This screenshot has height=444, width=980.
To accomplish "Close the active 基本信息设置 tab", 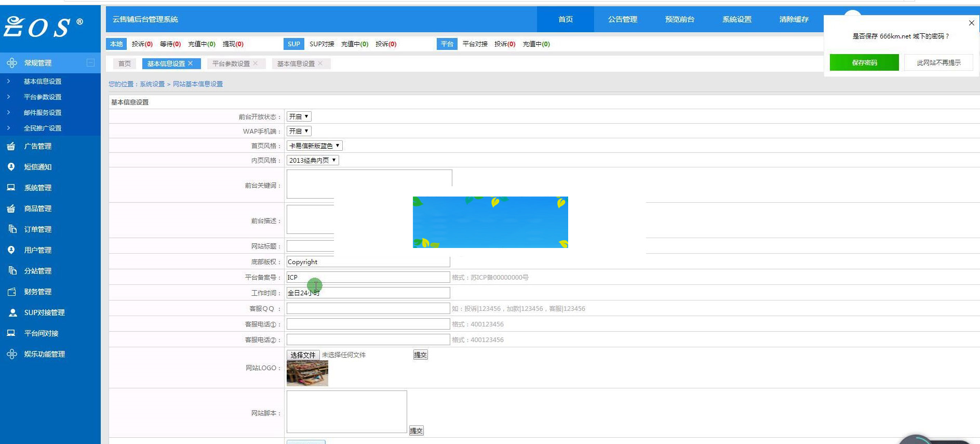I will (191, 63).
